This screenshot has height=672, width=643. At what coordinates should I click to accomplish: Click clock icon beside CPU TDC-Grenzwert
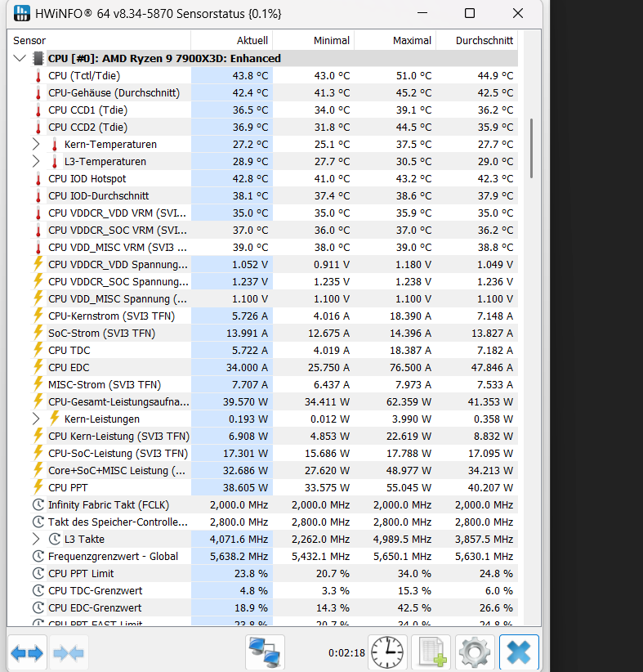[x=38, y=590]
